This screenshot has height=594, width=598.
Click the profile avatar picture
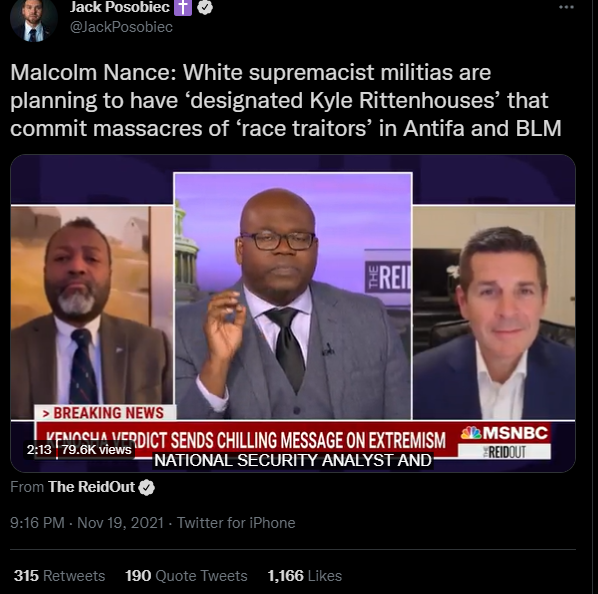[34, 20]
